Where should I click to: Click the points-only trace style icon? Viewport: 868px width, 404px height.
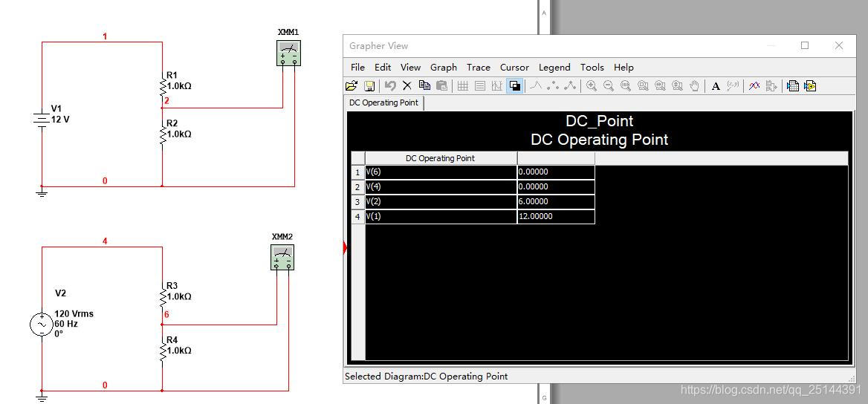point(552,86)
